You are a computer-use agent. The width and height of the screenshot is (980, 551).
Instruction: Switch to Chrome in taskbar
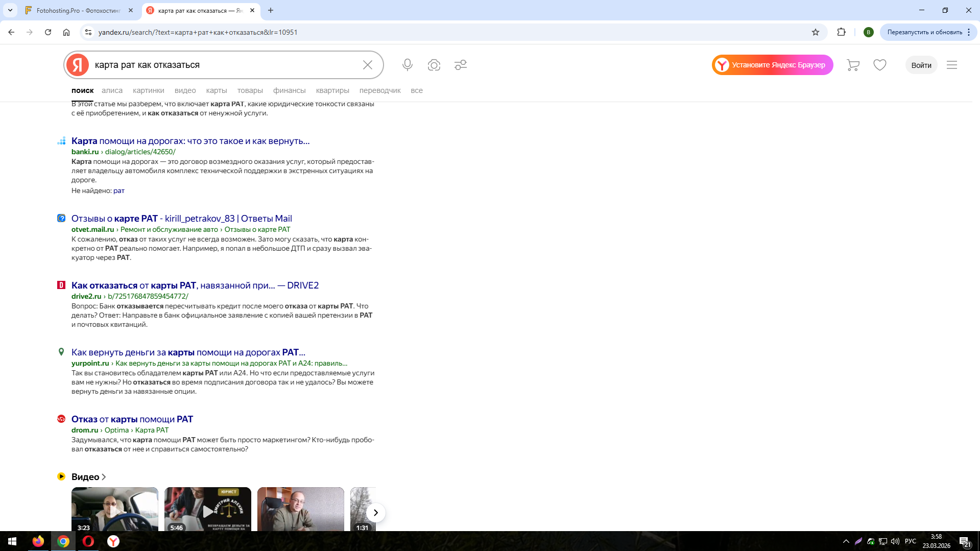click(x=63, y=541)
